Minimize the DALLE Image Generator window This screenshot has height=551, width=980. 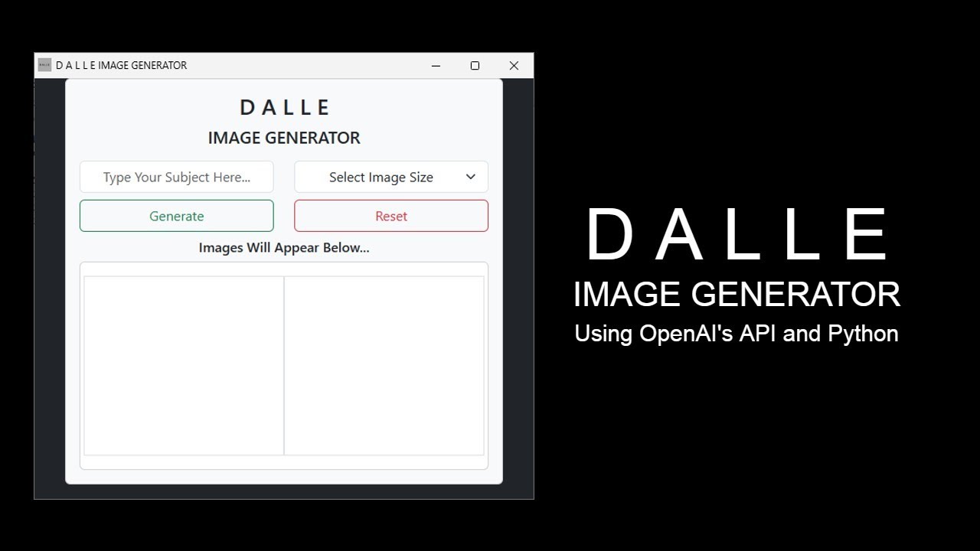tap(436, 66)
